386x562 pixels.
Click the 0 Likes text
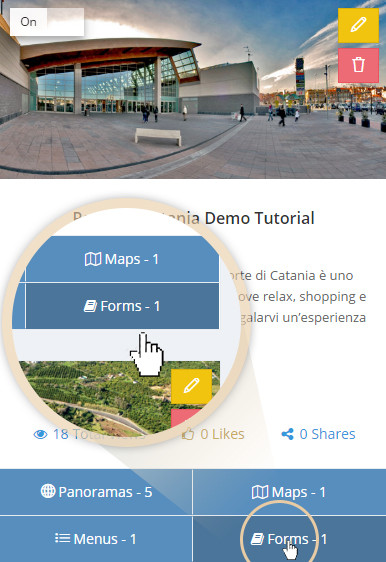pyautogui.click(x=222, y=434)
